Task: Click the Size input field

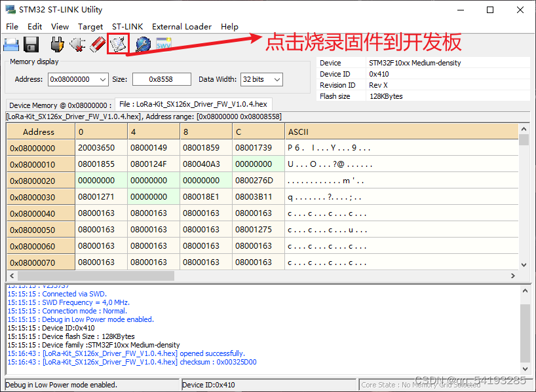Action: (162, 79)
